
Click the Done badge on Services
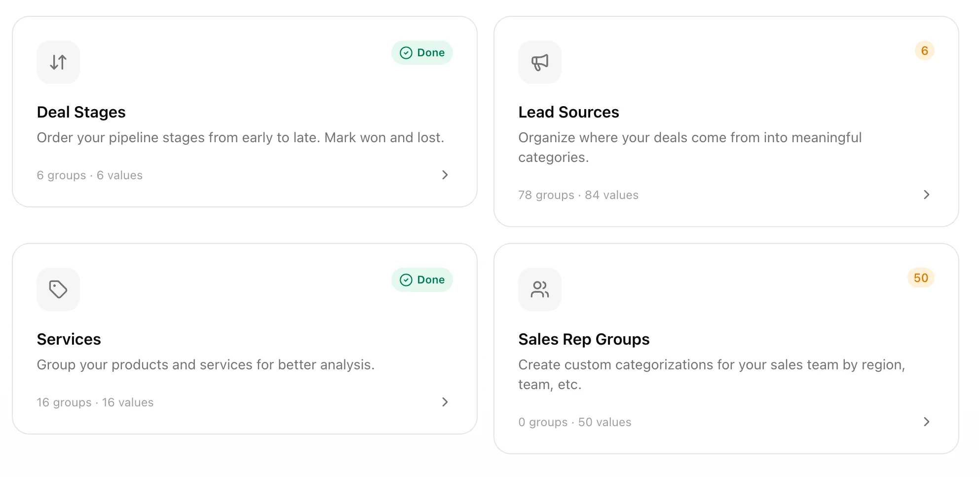[422, 280]
